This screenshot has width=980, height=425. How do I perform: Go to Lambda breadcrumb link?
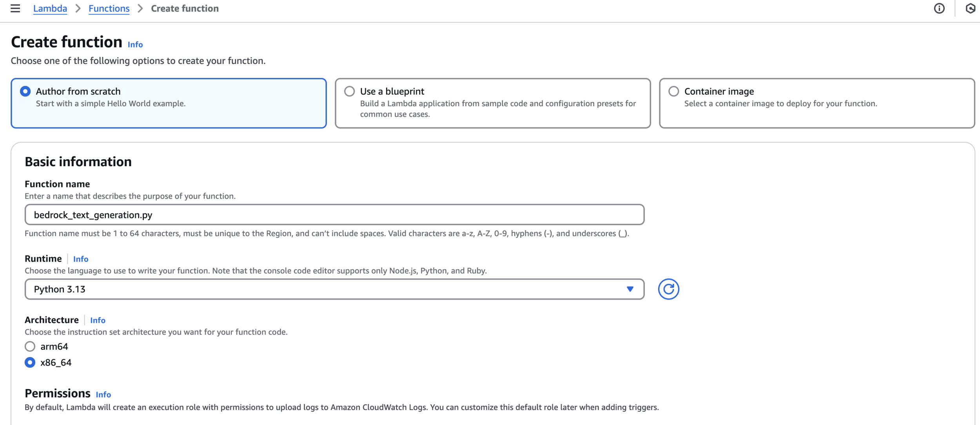(50, 8)
